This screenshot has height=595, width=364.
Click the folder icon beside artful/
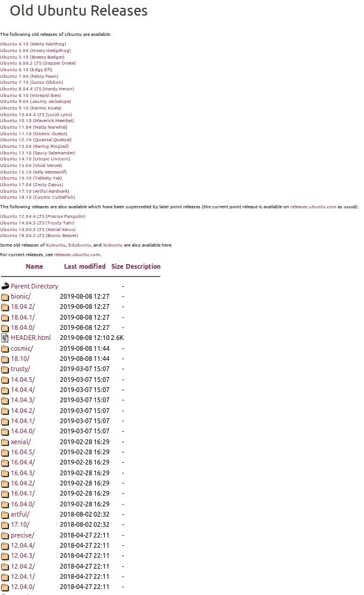tap(5, 515)
